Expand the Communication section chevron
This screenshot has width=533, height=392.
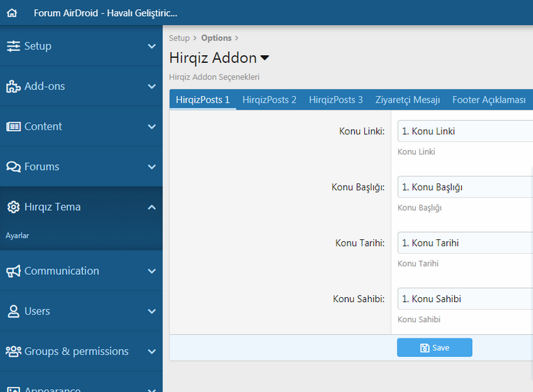[152, 271]
